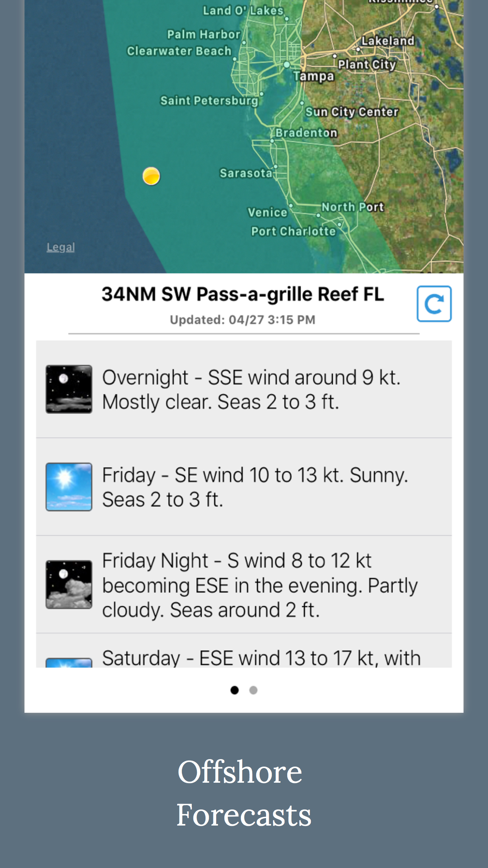The image size is (488, 868).
Task: Go to the second page dot
Action: pos(253,690)
